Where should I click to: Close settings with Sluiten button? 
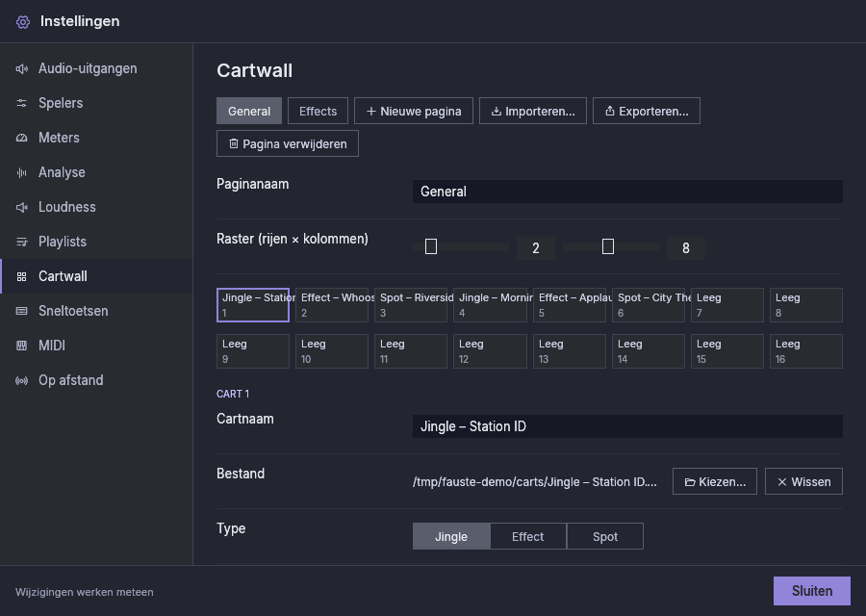[x=812, y=591]
